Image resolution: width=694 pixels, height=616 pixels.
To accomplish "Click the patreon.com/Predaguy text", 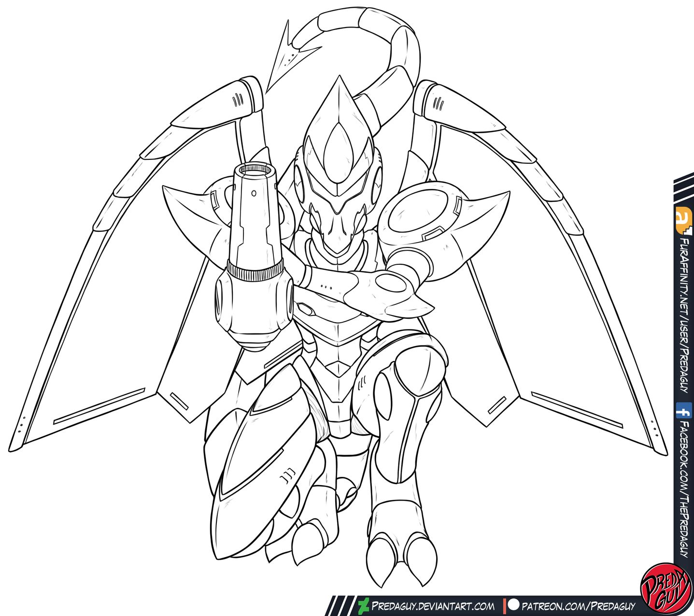I will click(x=578, y=605).
